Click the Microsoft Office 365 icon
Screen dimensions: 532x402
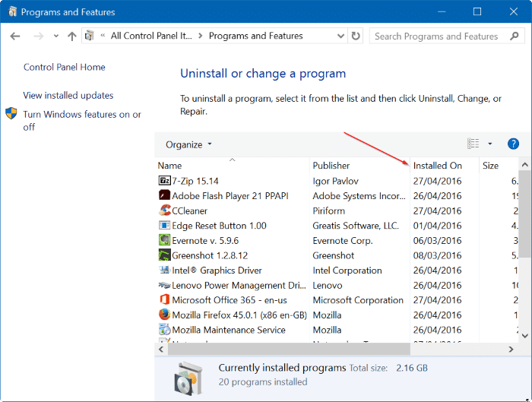[165, 299]
